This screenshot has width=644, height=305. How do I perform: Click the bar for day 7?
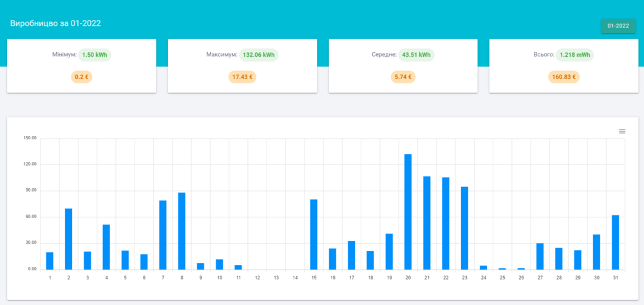163,235
